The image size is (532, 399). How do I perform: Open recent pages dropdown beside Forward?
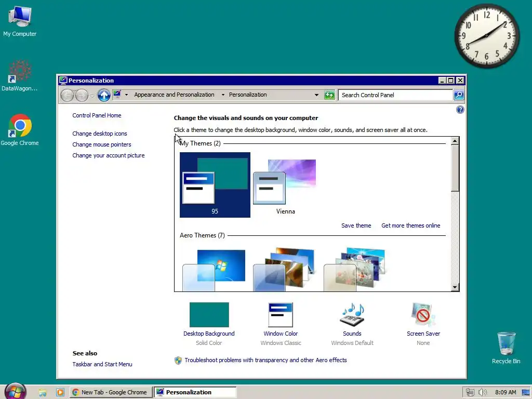coord(92,96)
